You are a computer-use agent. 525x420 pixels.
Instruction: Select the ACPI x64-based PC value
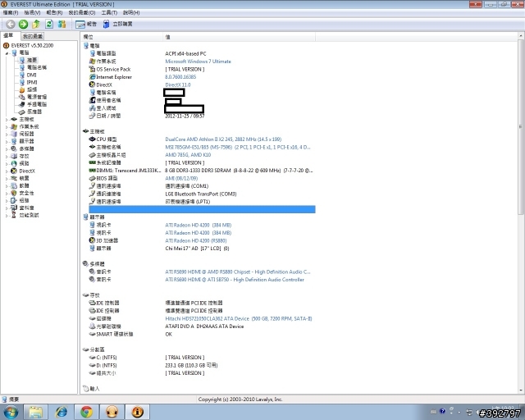click(x=185, y=53)
